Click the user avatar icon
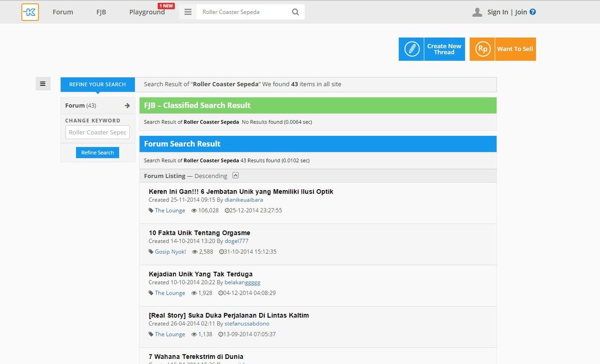600x364 pixels. (x=477, y=12)
